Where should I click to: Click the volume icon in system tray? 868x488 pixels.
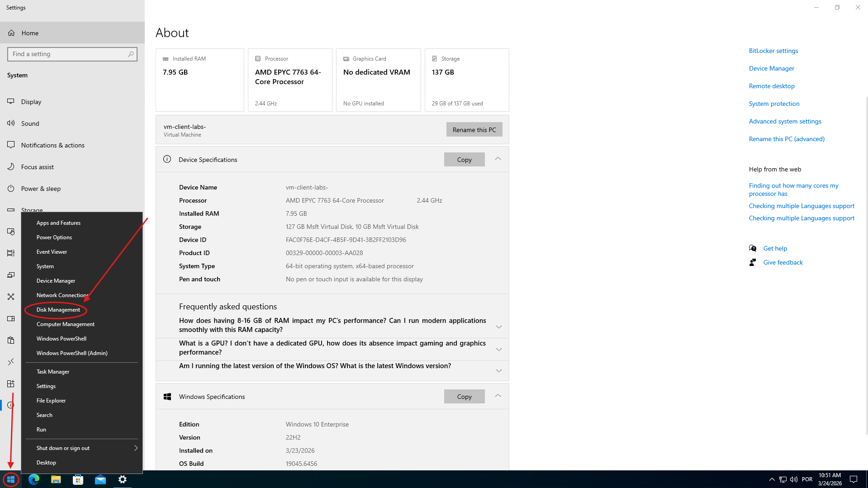pos(793,479)
